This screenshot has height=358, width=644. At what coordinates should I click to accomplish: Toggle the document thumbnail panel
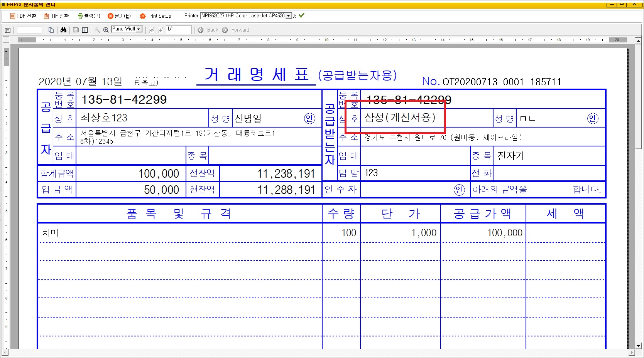click(x=7, y=30)
